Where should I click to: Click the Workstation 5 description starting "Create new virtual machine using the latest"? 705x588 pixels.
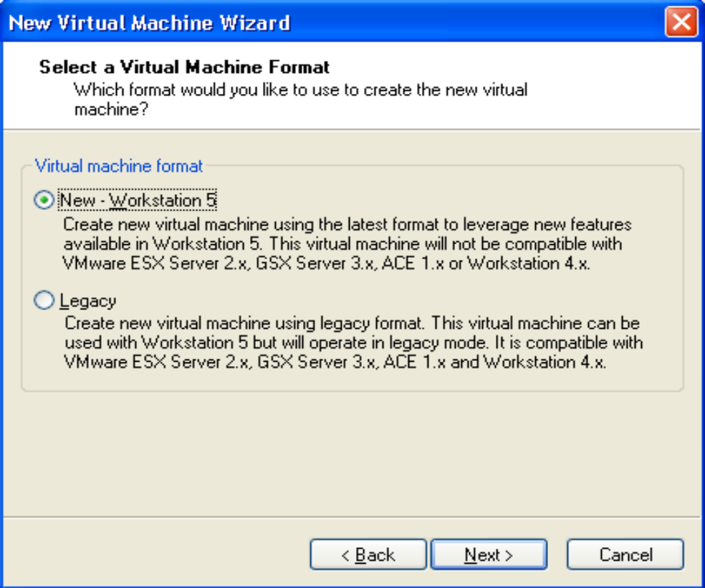click(347, 224)
